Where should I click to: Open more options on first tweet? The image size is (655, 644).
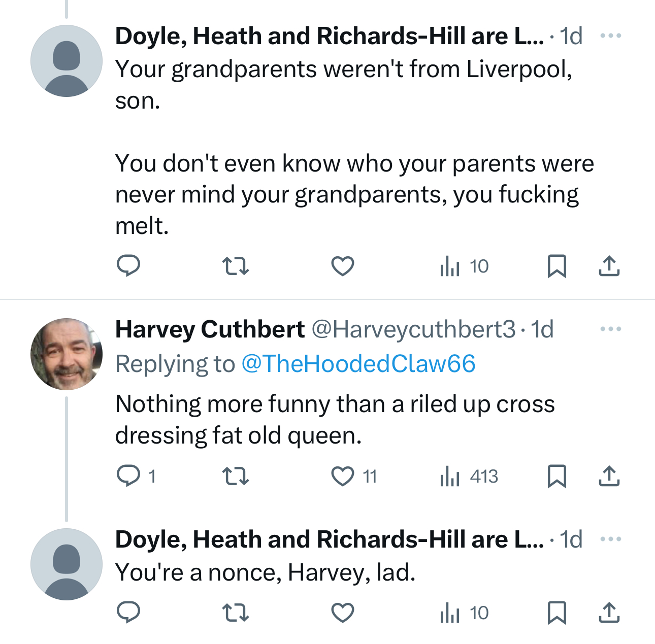610,36
